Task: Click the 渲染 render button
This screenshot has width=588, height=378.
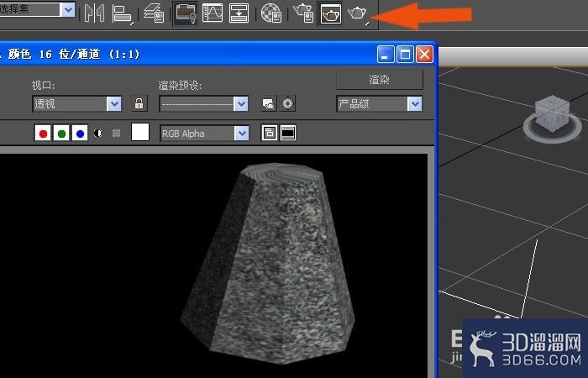Action: (380, 80)
